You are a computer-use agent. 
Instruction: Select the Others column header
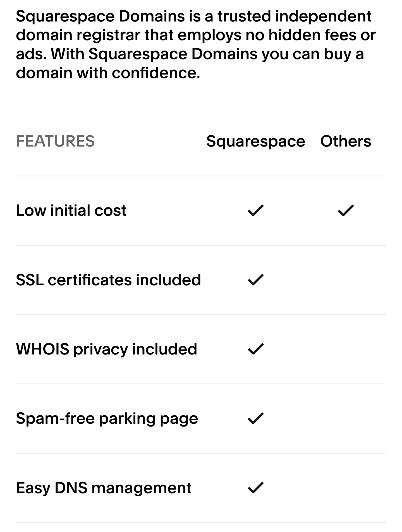[x=346, y=141]
